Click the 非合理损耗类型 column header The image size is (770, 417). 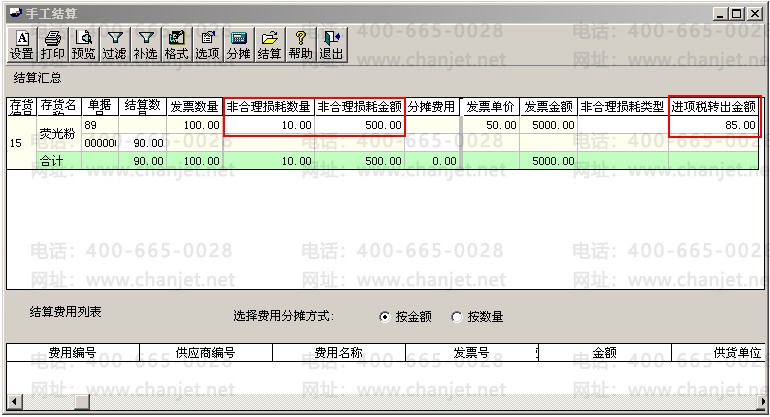[622, 107]
